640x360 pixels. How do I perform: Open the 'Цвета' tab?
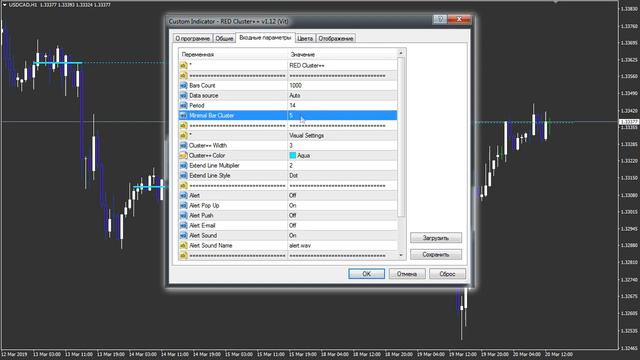pyautogui.click(x=305, y=38)
